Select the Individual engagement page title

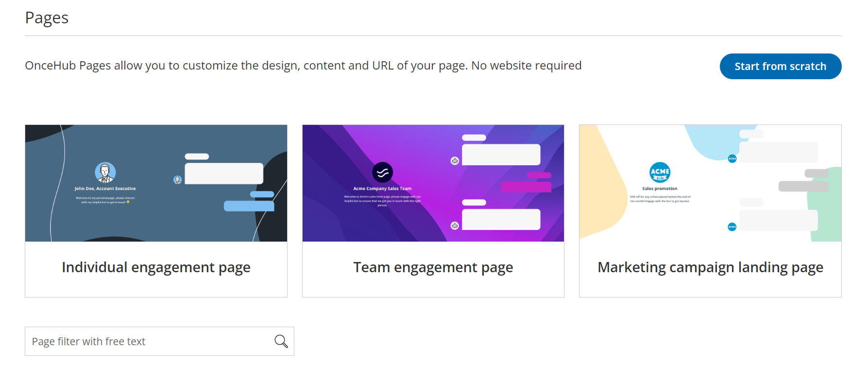[156, 267]
